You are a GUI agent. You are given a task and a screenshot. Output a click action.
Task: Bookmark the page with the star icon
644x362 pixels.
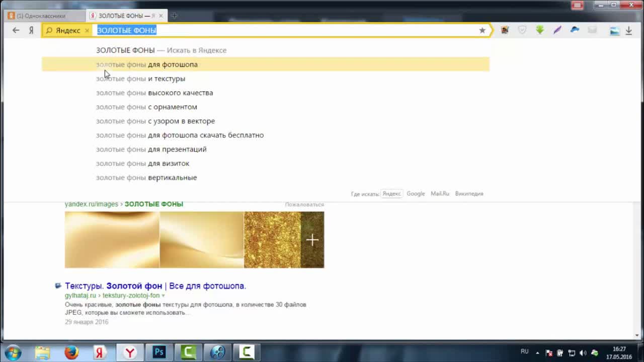click(x=482, y=30)
